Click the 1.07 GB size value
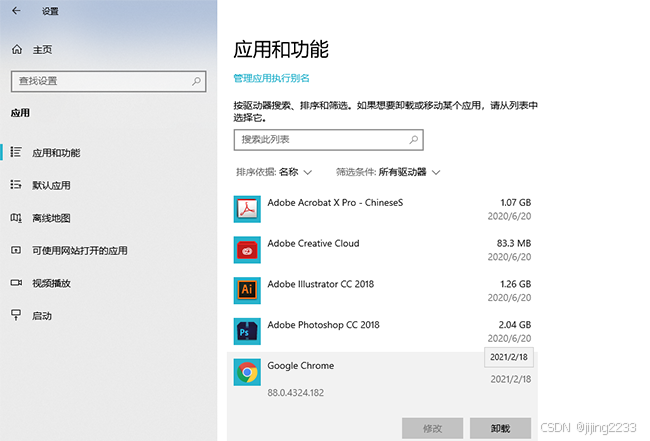This screenshot has height=441, width=650. [515, 202]
